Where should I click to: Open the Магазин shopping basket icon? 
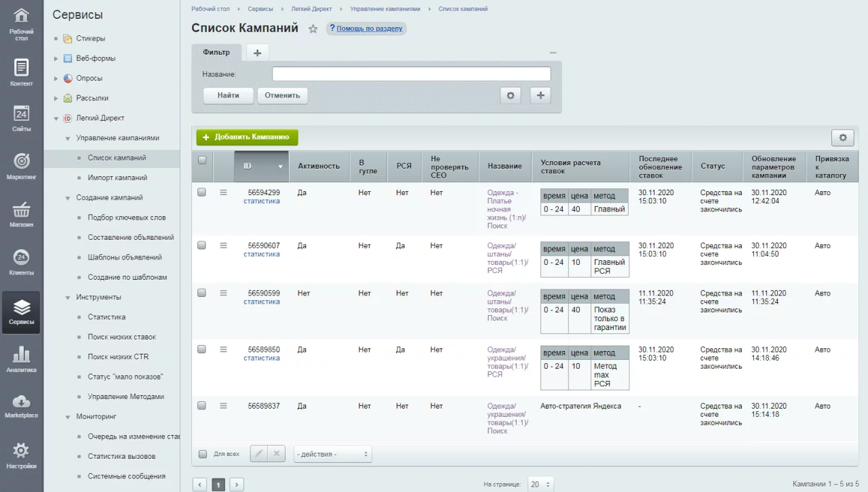pos(21,213)
